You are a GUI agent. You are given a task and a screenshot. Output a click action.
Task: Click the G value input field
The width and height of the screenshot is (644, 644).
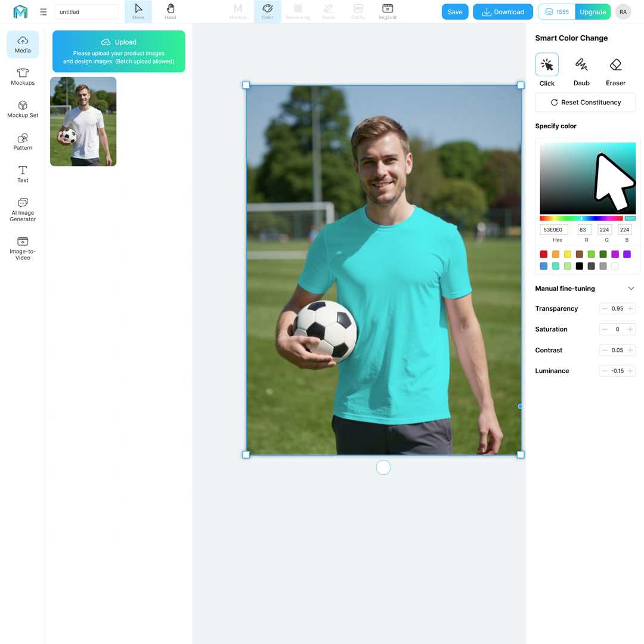pyautogui.click(x=604, y=230)
